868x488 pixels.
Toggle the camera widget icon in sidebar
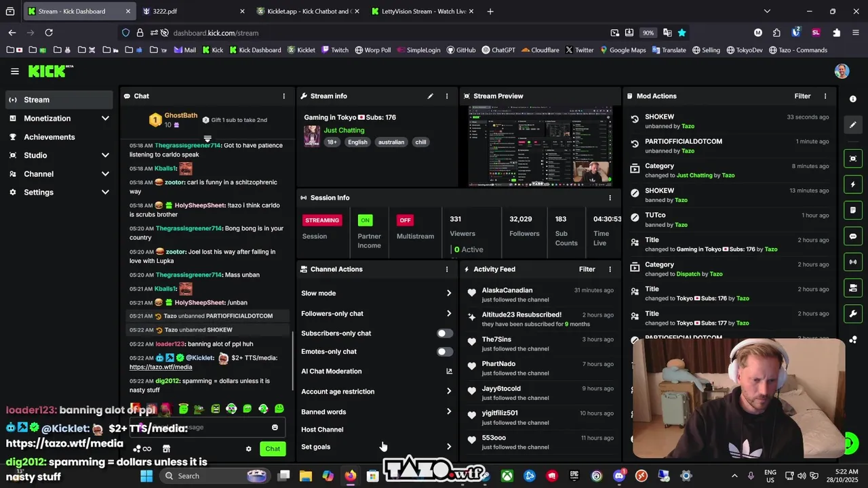point(852,288)
